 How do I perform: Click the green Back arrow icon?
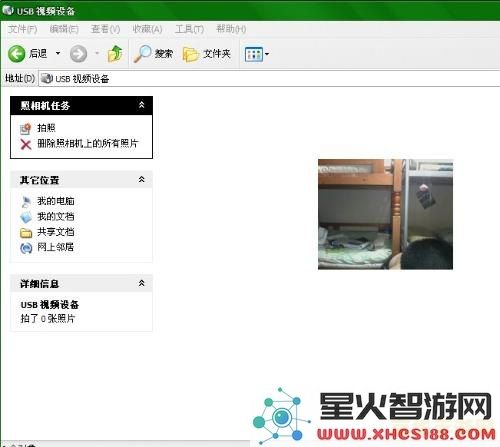pyautogui.click(x=16, y=54)
